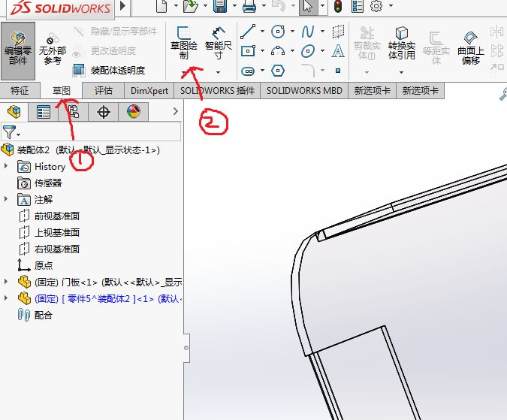
Task: Click the 草图绘制 sketch tool
Action: coord(184,42)
